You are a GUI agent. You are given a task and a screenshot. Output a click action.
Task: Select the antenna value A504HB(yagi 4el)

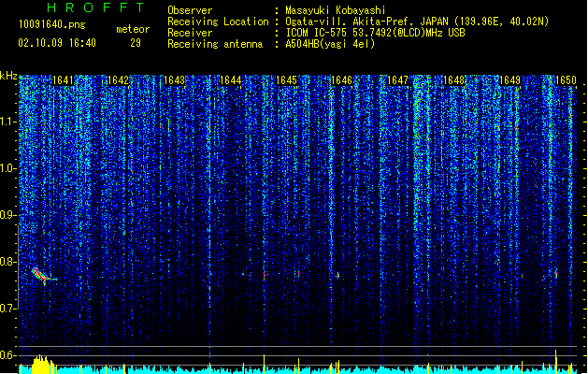pyautogui.click(x=330, y=44)
